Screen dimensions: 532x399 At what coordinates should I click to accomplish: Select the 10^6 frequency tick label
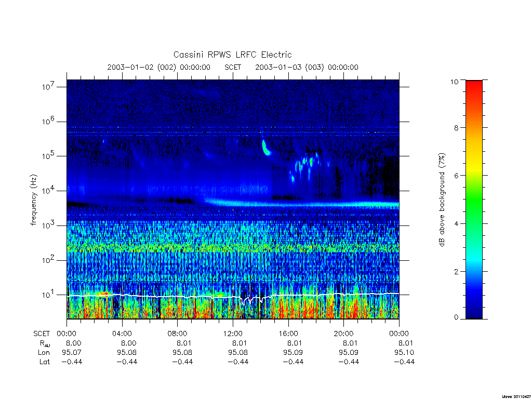tap(48, 121)
